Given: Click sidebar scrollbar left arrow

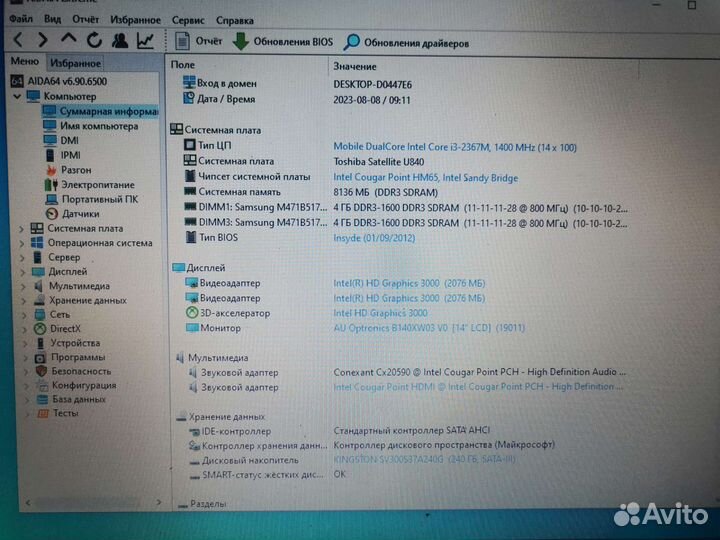Looking at the screenshot, I should tap(28, 503).
